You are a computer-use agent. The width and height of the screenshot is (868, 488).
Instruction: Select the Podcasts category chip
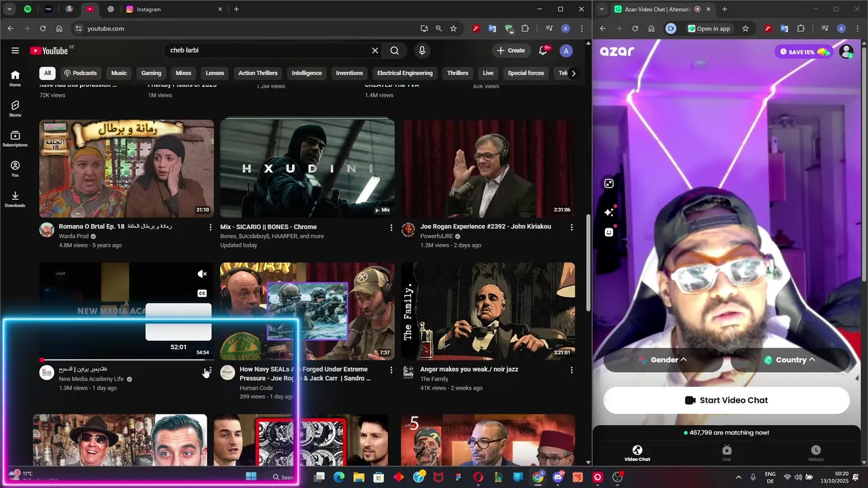(81, 73)
